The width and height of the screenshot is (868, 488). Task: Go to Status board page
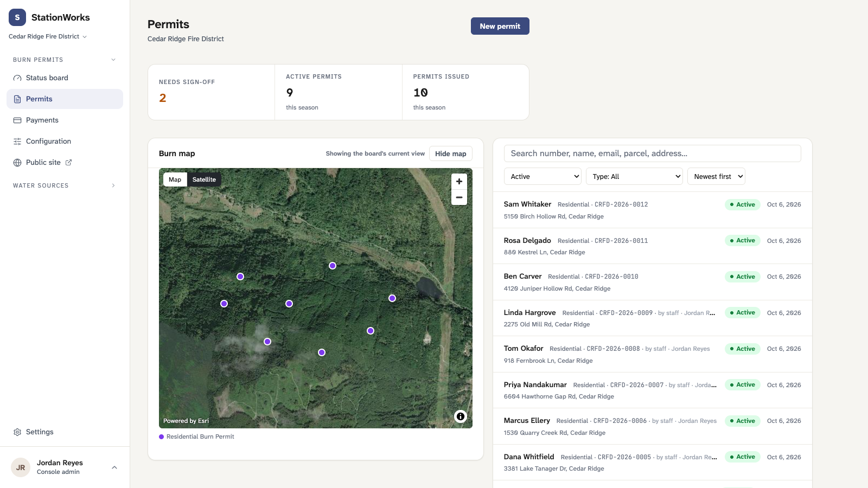click(x=65, y=78)
